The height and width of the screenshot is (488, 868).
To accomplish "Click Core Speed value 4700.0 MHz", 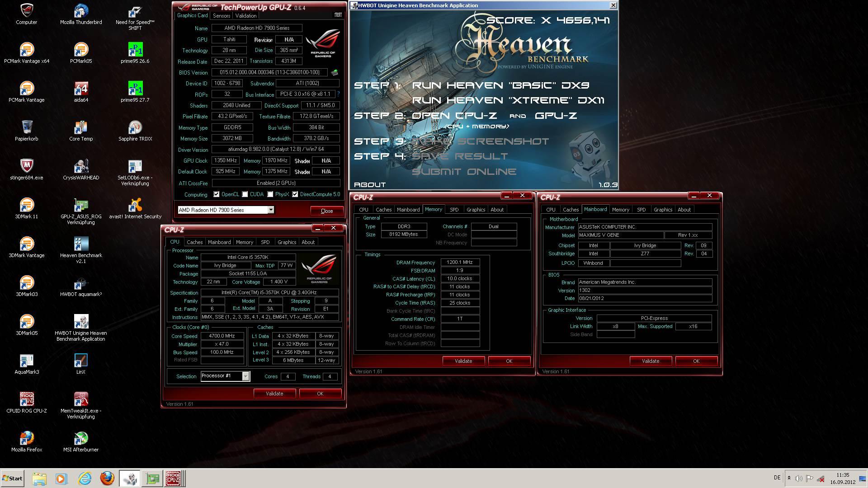I will pyautogui.click(x=222, y=336).
